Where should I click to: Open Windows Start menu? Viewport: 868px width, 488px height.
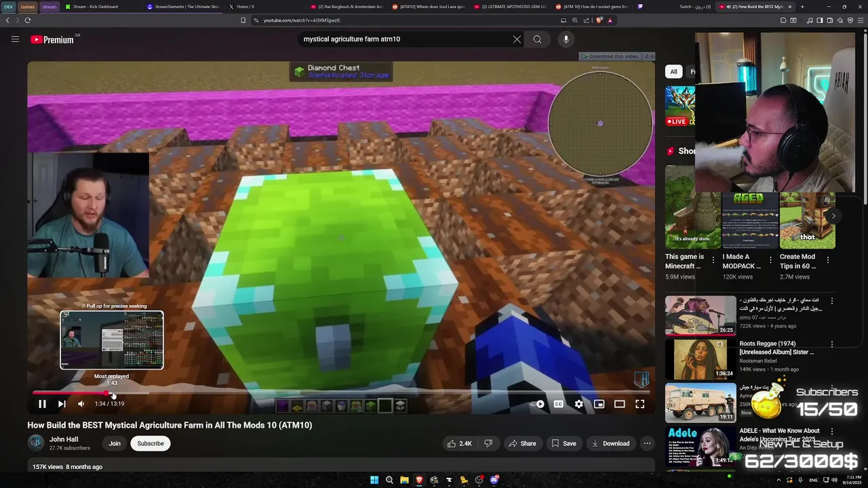coord(374,480)
